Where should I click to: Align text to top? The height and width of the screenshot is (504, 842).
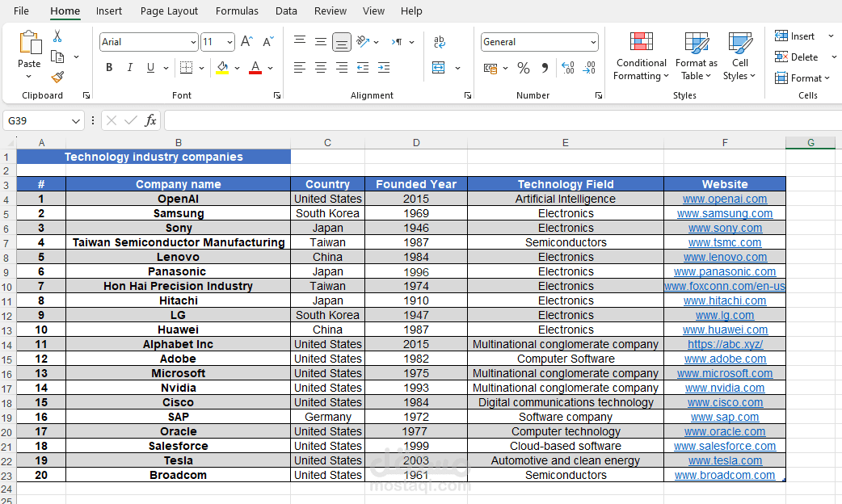[300, 41]
